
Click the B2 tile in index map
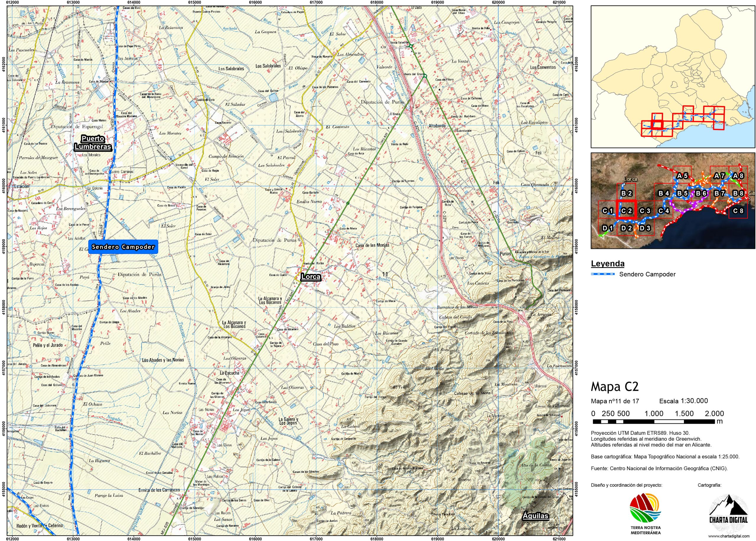point(626,193)
